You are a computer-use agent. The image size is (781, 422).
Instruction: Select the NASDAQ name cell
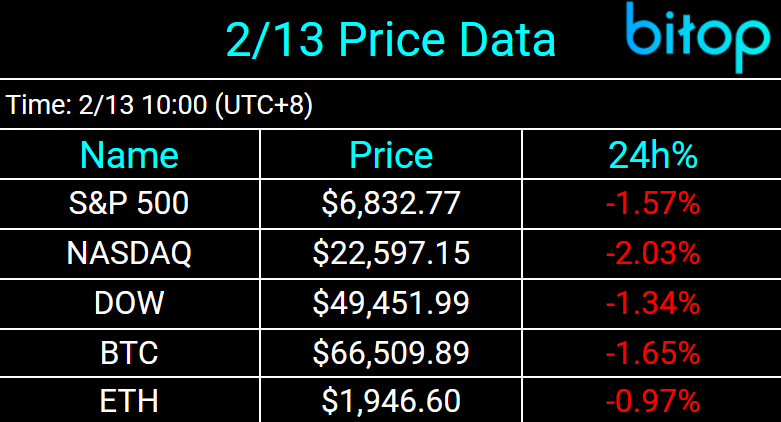[x=129, y=254]
